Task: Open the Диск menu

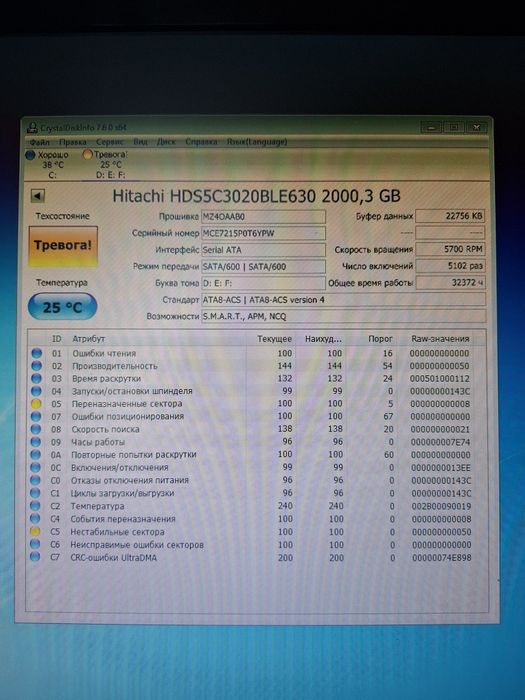Action: tap(166, 142)
